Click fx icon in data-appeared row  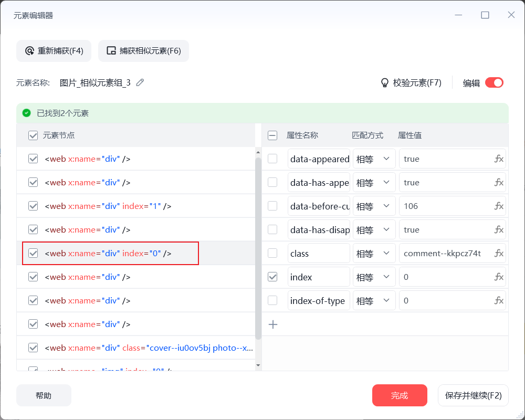(499, 159)
